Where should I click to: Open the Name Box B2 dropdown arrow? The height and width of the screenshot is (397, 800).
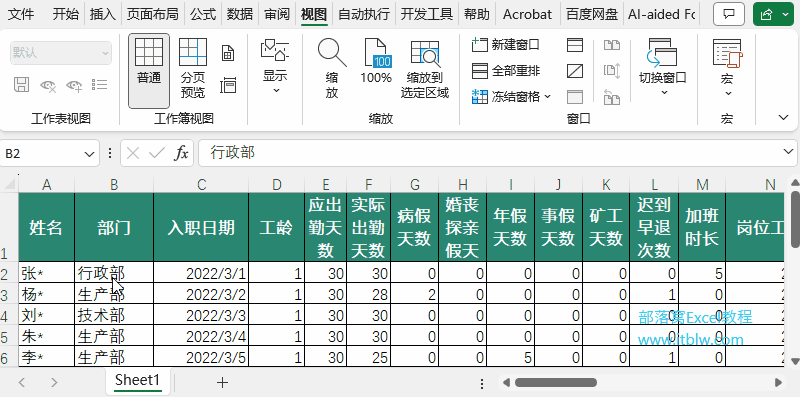point(89,154)
